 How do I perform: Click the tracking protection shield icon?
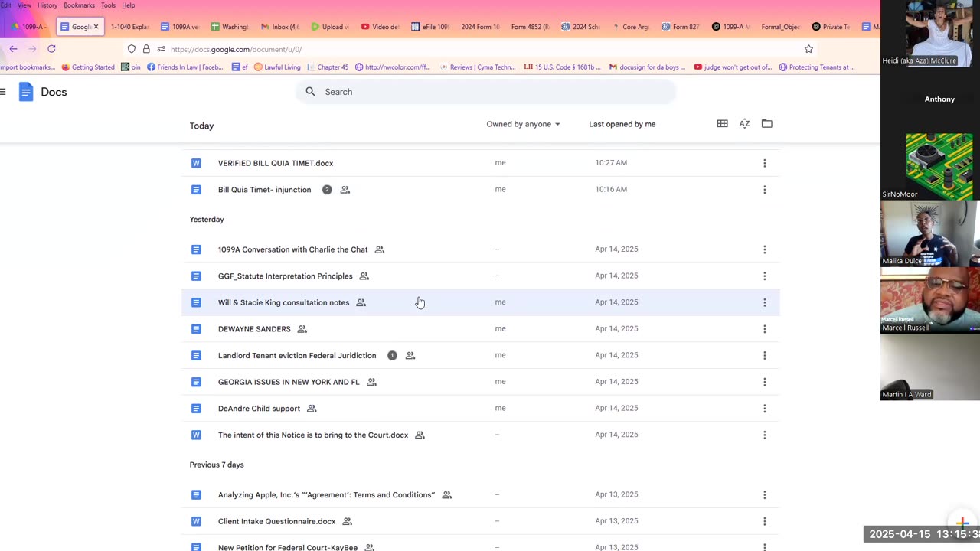click(132, 49)
